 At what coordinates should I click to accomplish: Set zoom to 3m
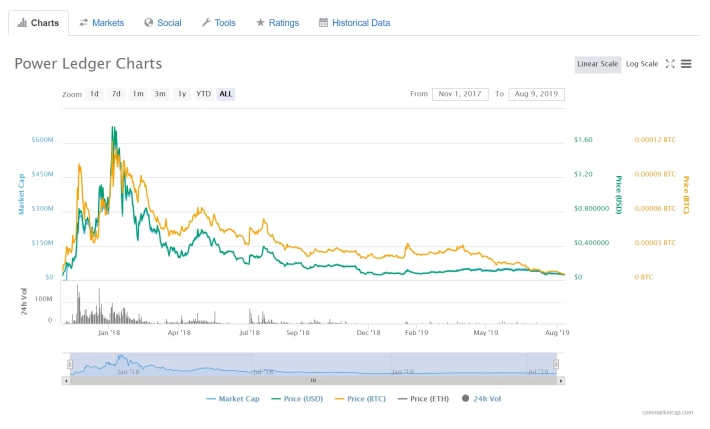coord(160,94)
